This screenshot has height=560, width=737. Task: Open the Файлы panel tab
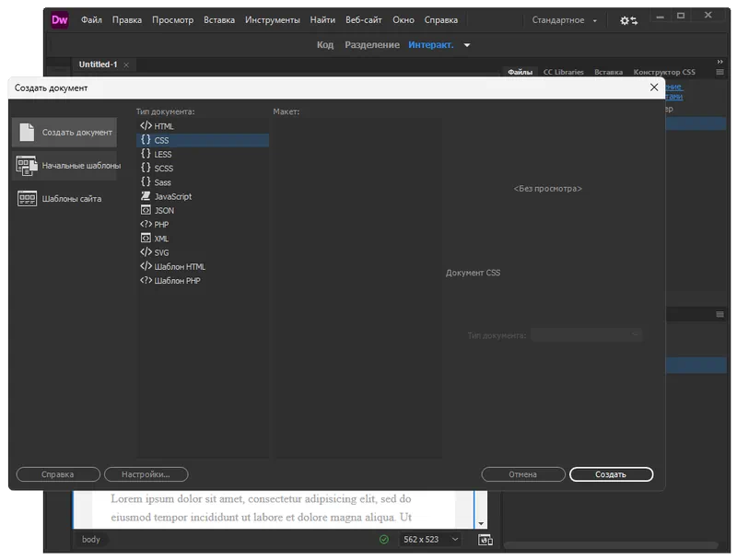[520, 73]
